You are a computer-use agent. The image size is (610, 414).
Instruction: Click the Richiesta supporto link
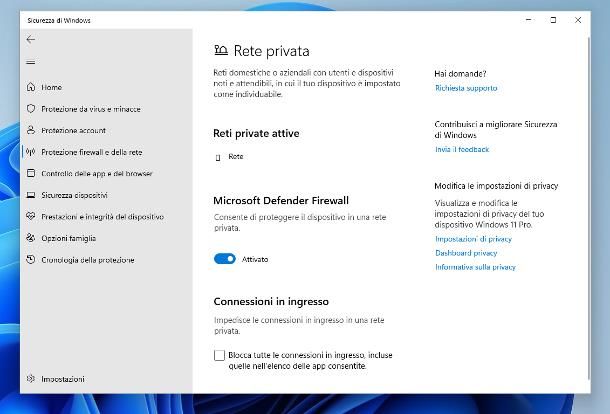pos(466,88)
